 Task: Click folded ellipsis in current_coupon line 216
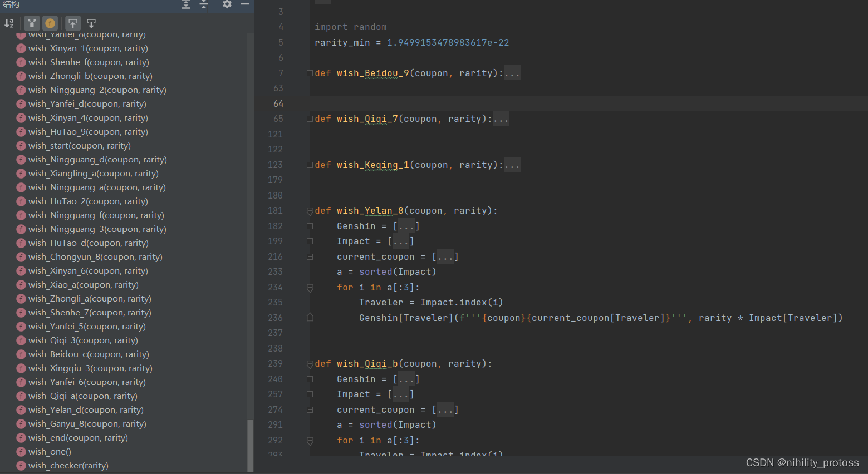click(445, 256)
